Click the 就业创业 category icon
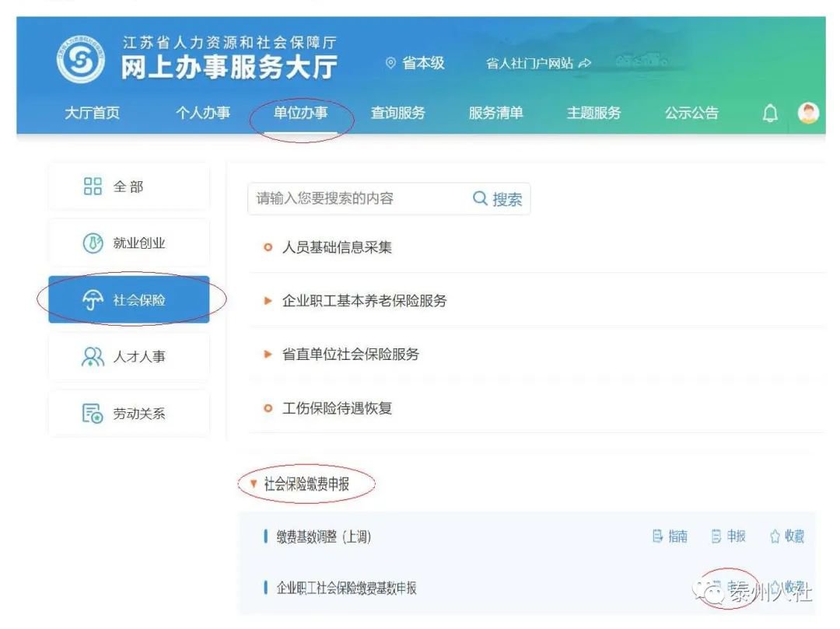The image size is (840, 629). coord(93,243)
